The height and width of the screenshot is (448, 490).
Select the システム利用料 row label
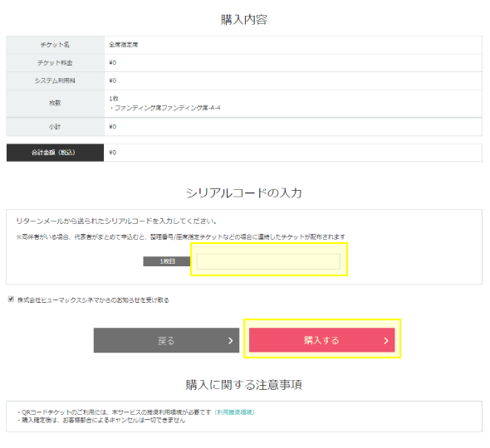(55, 80)
